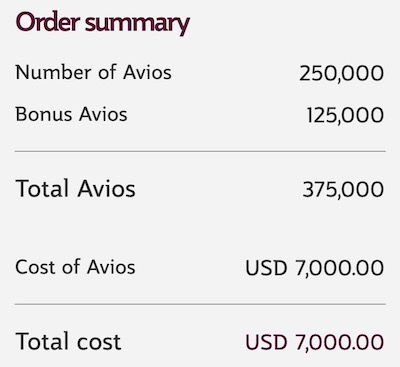Click the Total Avios label

click(x=75, y=188)
